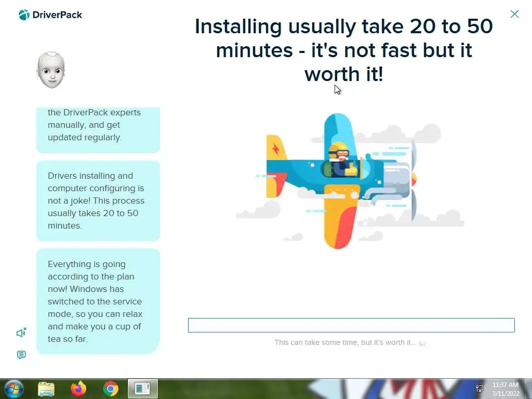This screenshot has height=399, width=532.
Task: Select the 'Everything is going according to the plan' message
Action: point(98,301)
